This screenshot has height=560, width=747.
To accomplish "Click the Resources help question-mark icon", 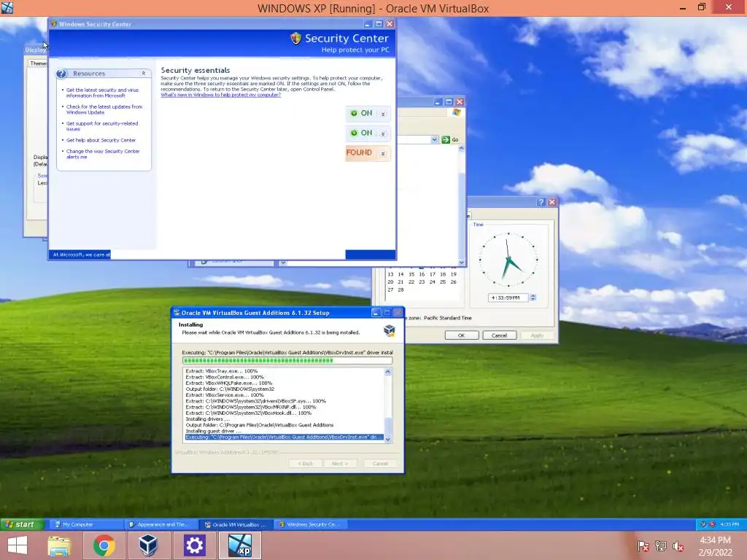I will (x=61, y=74).
